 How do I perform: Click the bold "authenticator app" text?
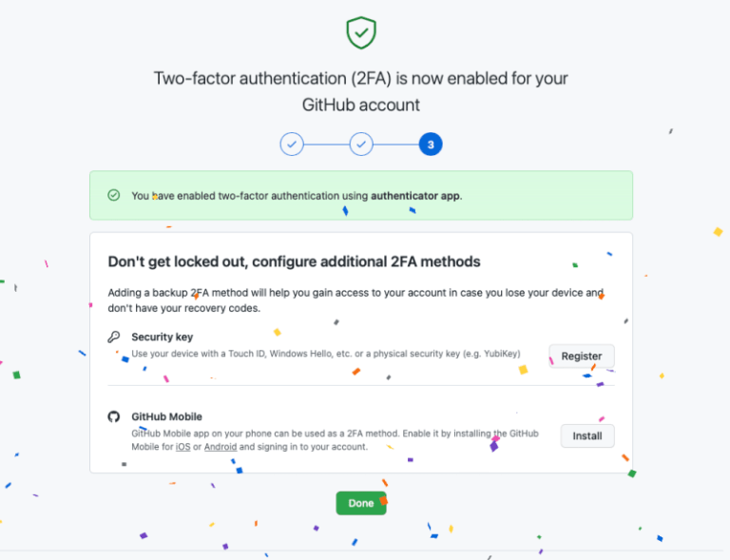point(415,196)
